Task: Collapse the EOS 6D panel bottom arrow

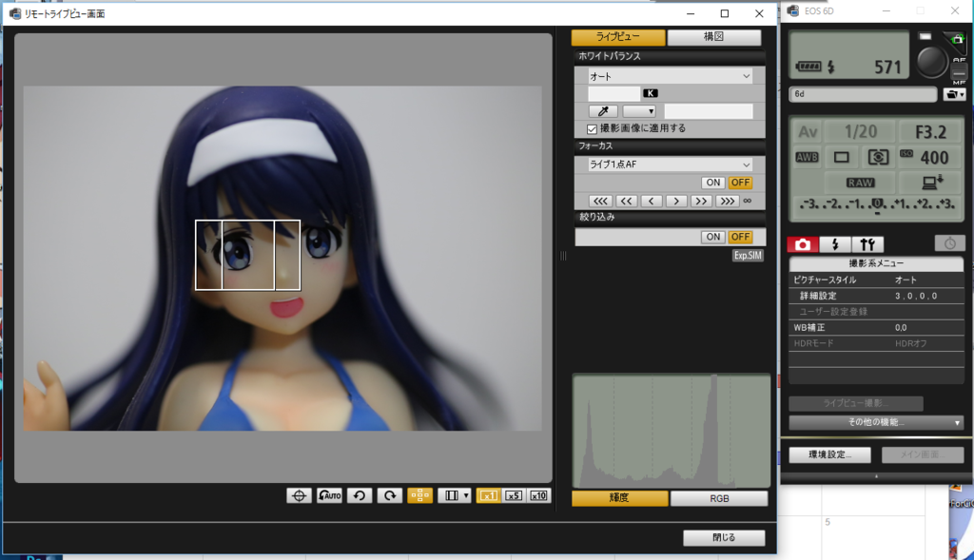Action: point(876,476)
